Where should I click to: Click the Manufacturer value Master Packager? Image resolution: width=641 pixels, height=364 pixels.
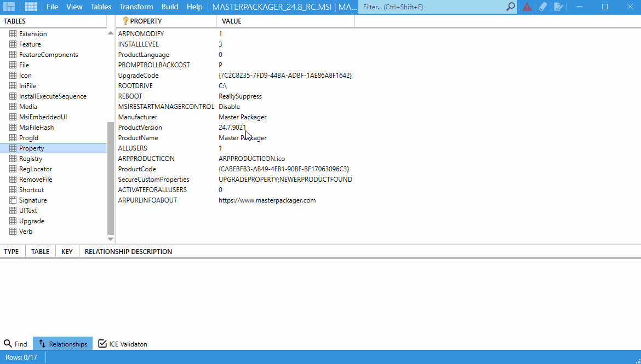point(243,117)
